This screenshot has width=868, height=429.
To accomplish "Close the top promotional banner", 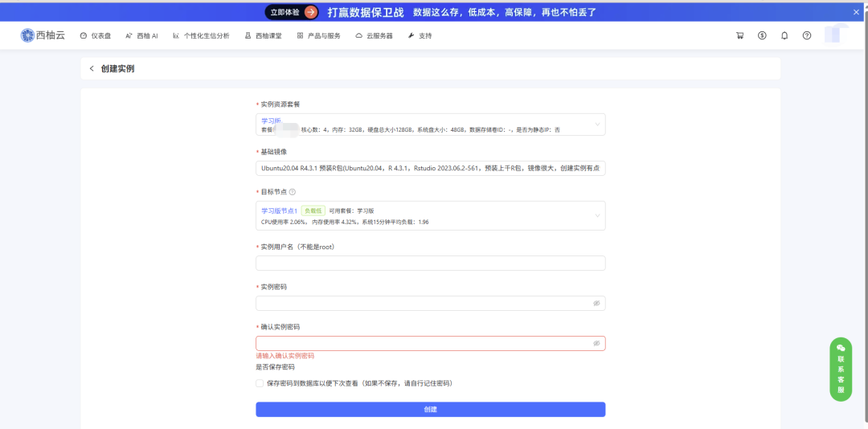I will coord(857,11).
